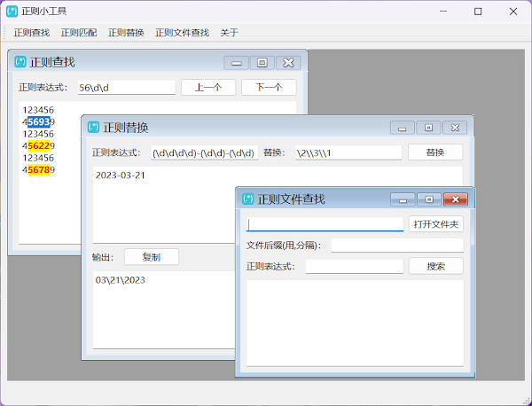Viewport: 532px width, 406px height.
Task: Focus the 替换 field containing \2\\3\\1
Action: (x=348, y=152)
